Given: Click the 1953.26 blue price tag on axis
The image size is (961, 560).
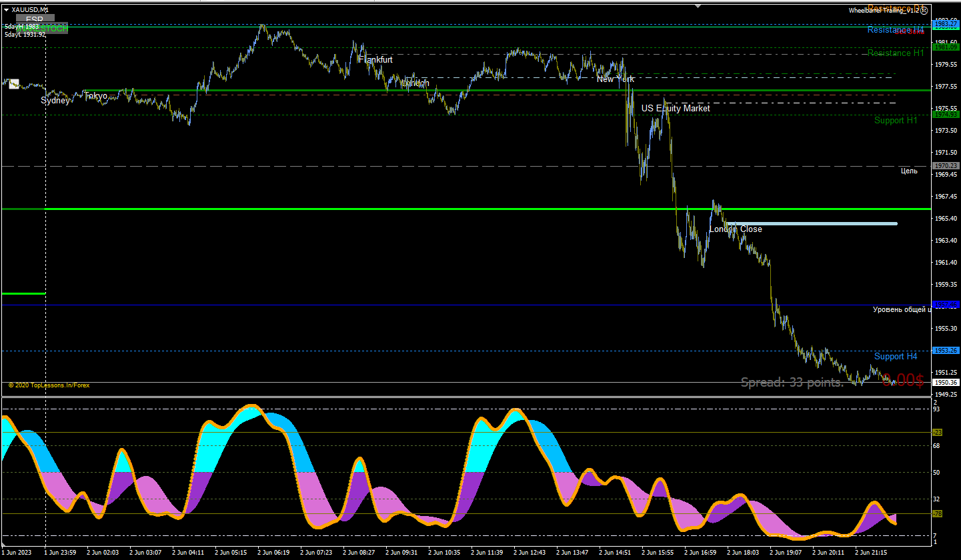Looking at the screenshot, I should 946,350.
